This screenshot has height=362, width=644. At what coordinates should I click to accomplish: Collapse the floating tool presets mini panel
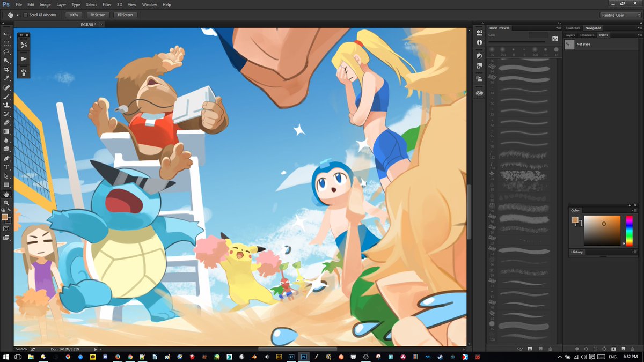coord(21,35)
